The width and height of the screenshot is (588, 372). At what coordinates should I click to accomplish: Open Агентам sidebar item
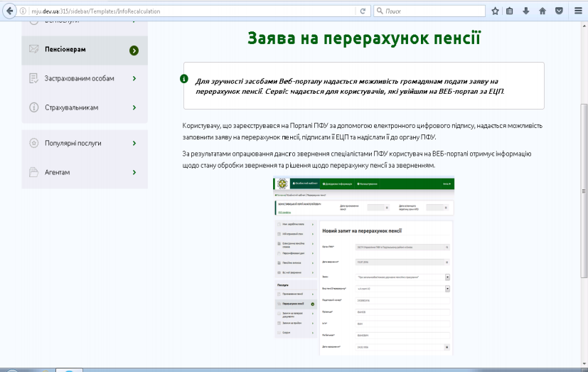coord(85,173)
